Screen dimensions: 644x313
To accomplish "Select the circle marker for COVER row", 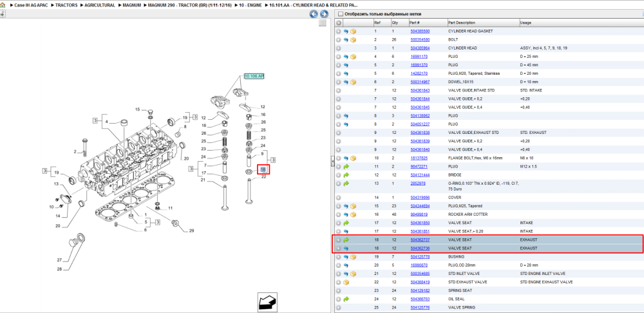I will [339, 198].
